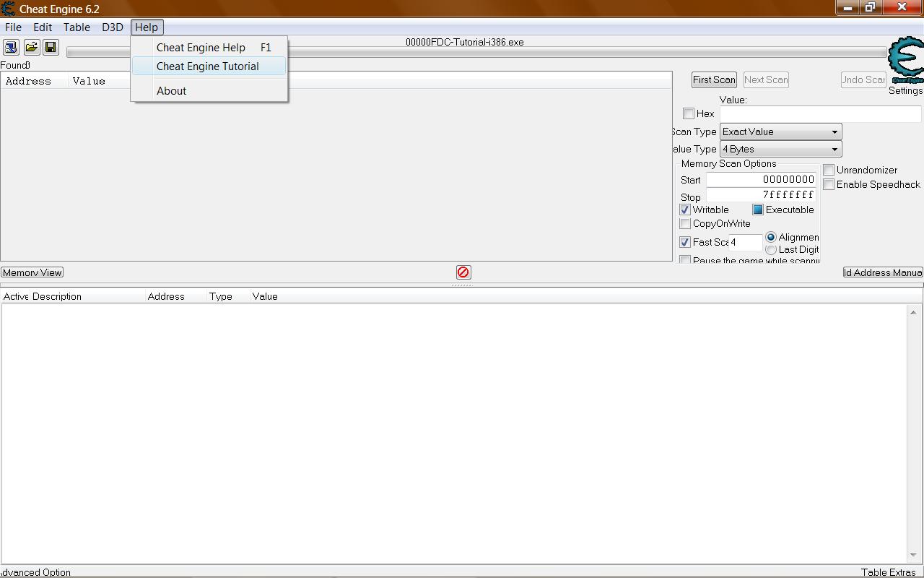924x578 pixels.
Task: Click the Description column header
Action: 87,296
